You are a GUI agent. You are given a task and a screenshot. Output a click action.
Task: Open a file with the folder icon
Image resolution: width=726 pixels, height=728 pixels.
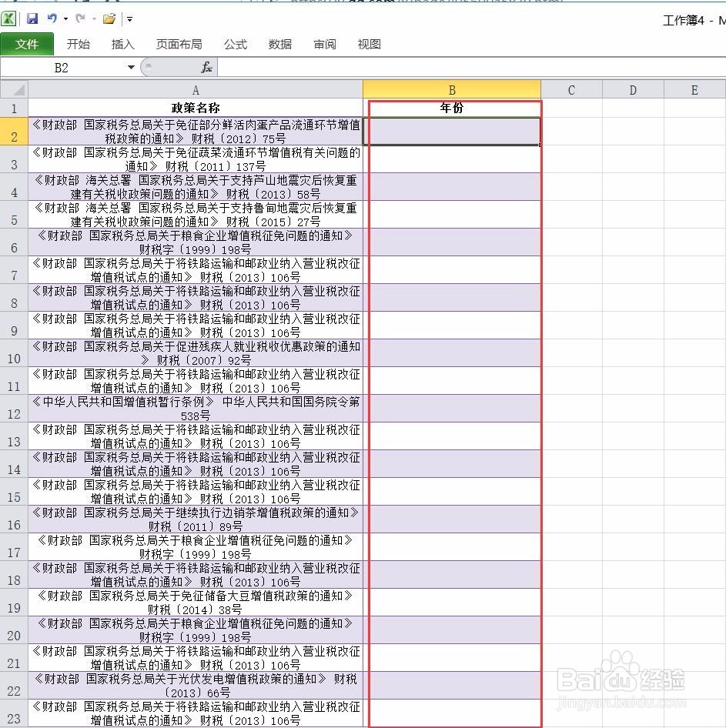[109, 18]
